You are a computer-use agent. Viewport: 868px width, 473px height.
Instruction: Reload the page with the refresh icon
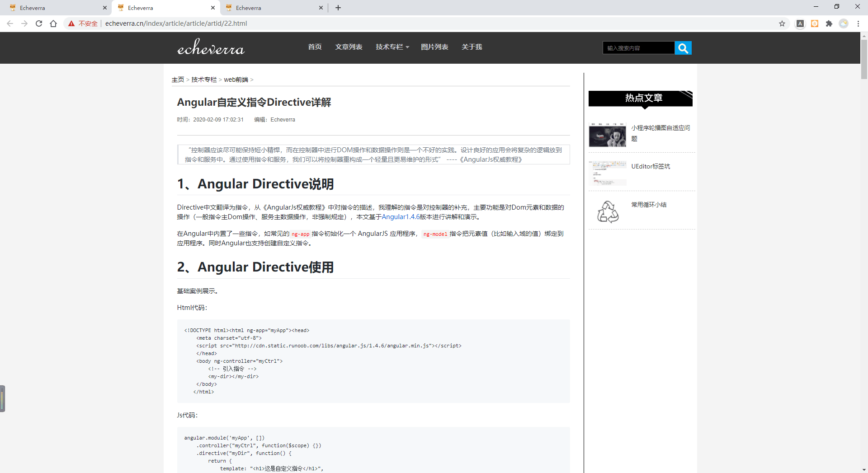pyautogui.click(x=39, y=23)
